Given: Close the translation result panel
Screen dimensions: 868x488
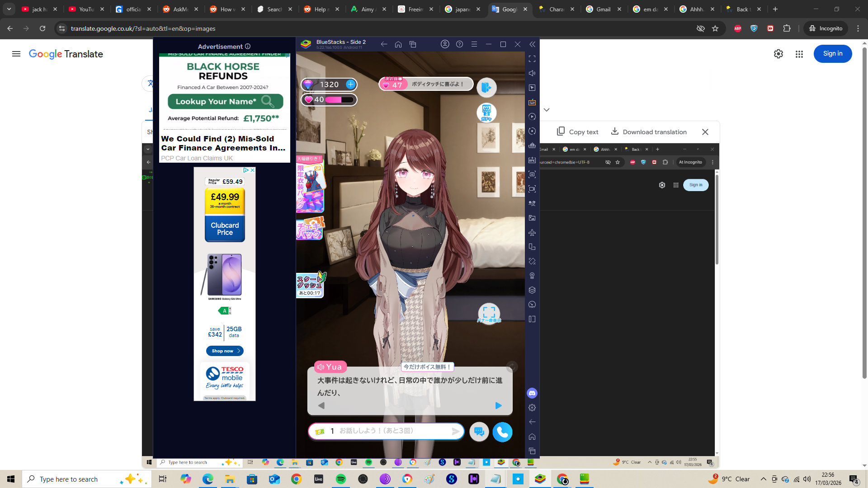Looking at the screenshot, I should point(705,132).
